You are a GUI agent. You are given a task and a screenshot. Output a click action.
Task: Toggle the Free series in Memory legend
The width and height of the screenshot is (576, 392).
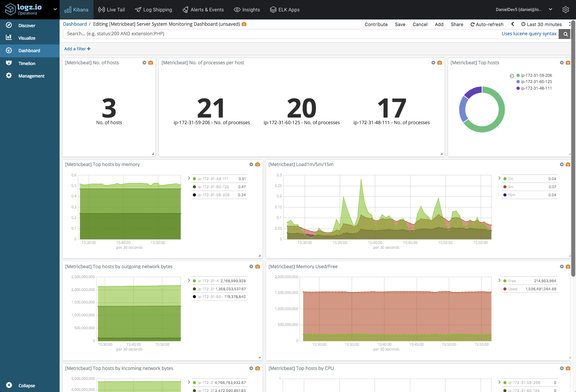click(x=530, y=281)
